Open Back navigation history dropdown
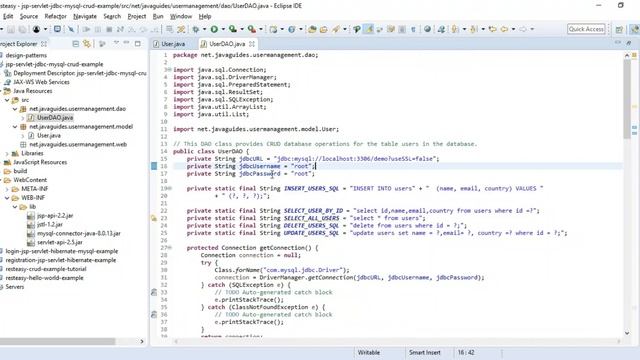640x360 pixels. [x=513, y=29]
